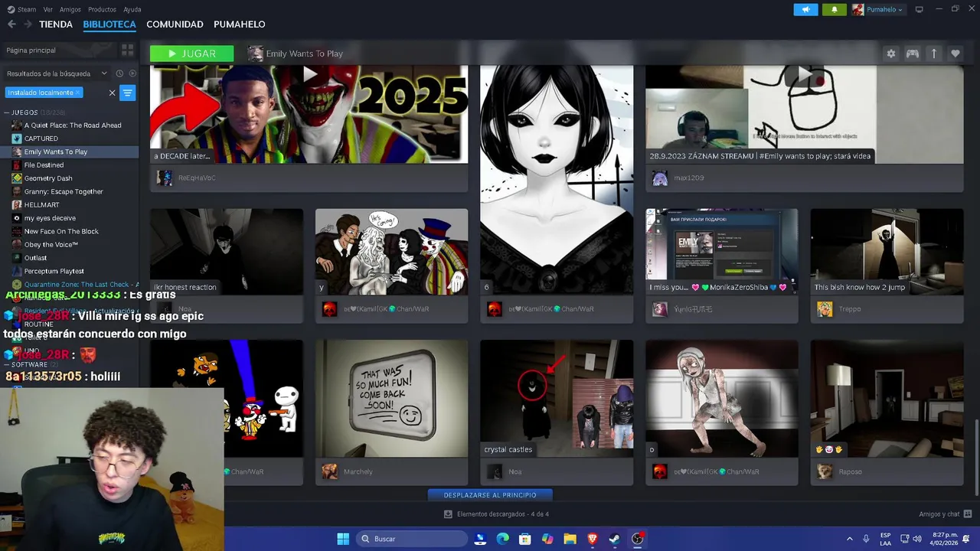Open Brave browser from taskbar
980x551 pixels.
592,539
